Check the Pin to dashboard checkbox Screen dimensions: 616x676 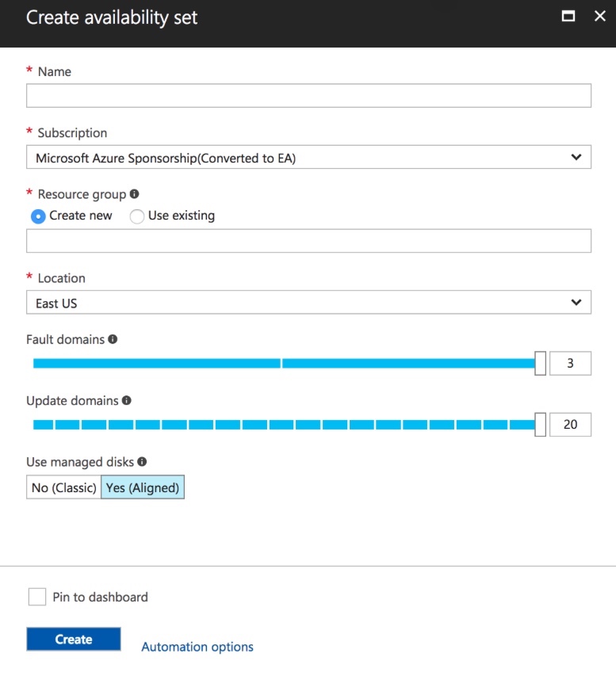point(37,597)
